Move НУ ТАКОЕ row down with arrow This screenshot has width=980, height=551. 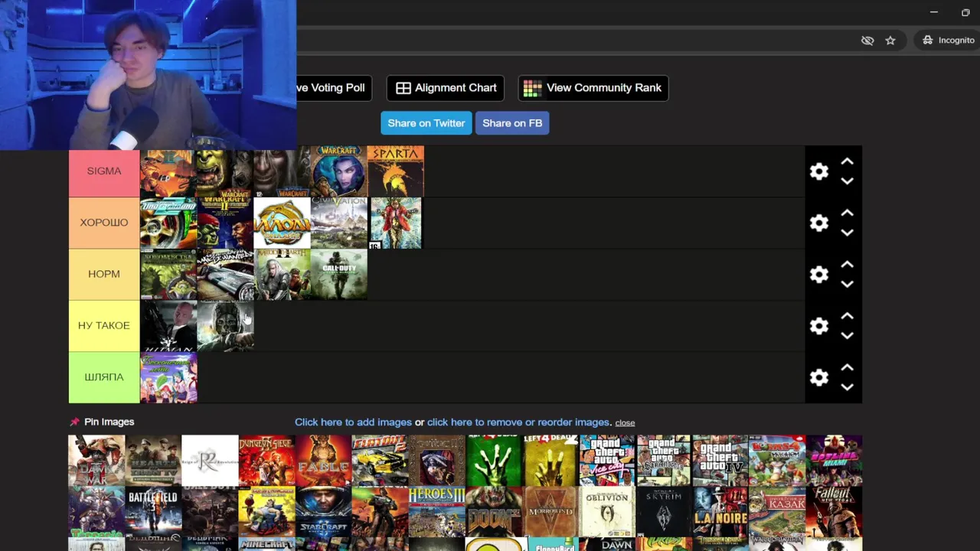[847, 335]
